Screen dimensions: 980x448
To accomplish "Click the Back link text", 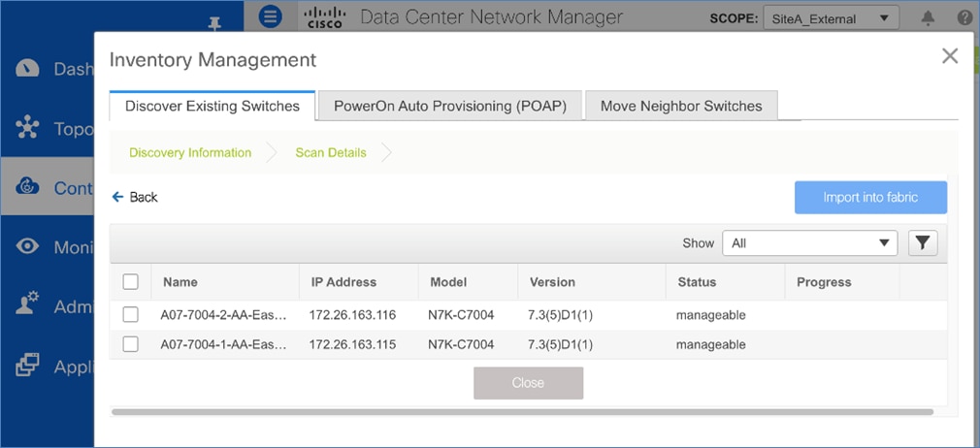I will [144, 198].
